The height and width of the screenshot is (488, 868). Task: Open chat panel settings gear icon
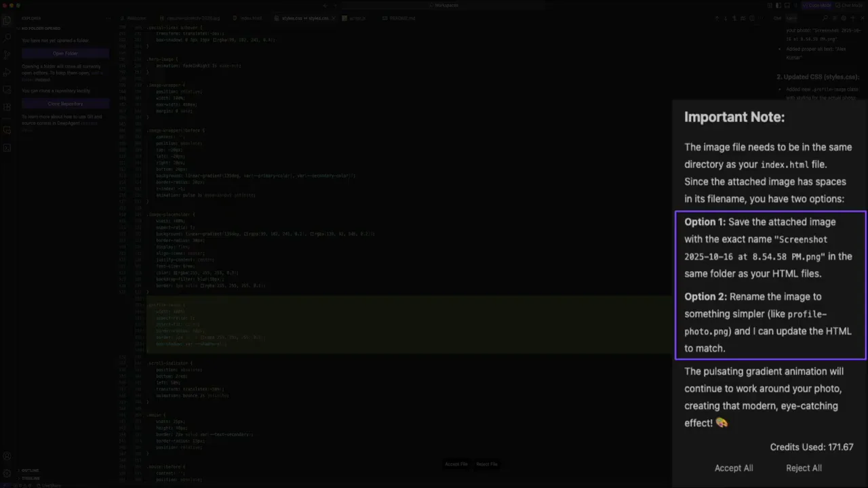tap(844, 18)
